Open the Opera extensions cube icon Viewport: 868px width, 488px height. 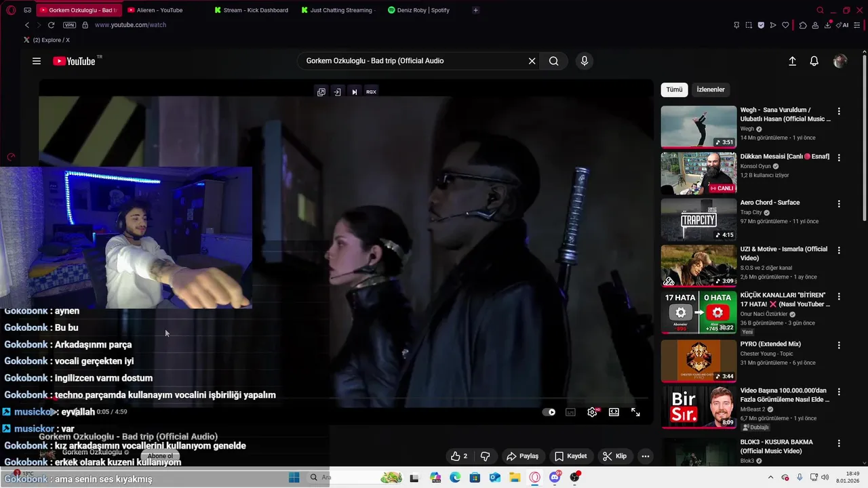pyautogui.click(x=803, y=25)
